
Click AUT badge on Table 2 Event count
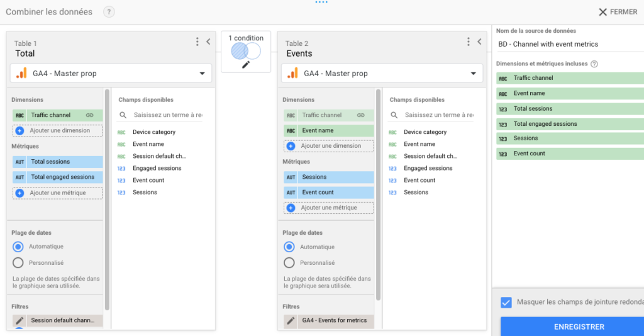291,193
